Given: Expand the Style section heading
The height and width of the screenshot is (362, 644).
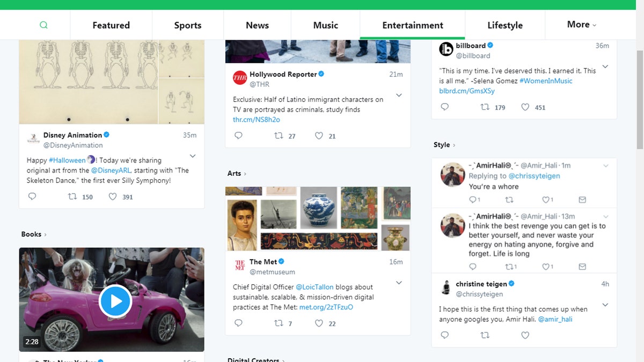Looking at the screenshot, I should click(x=444, y=145).
